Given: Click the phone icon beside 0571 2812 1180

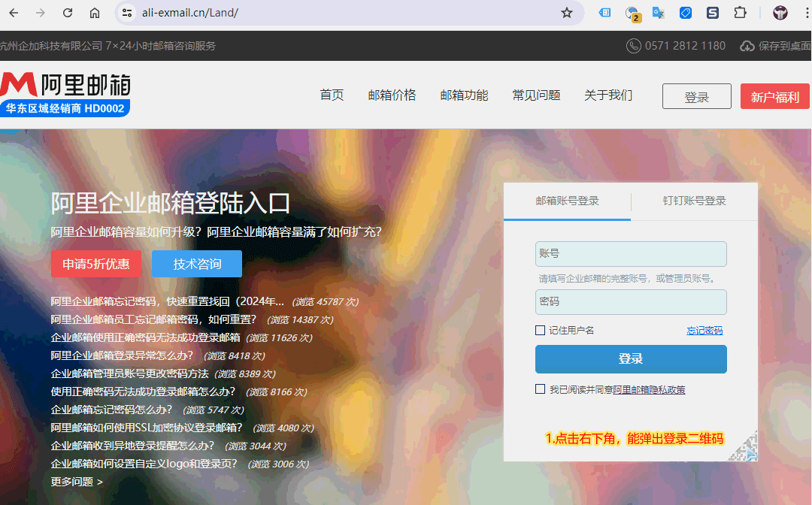Looking at the screenshot, I should pyautogui.click(x=633, y=46).
